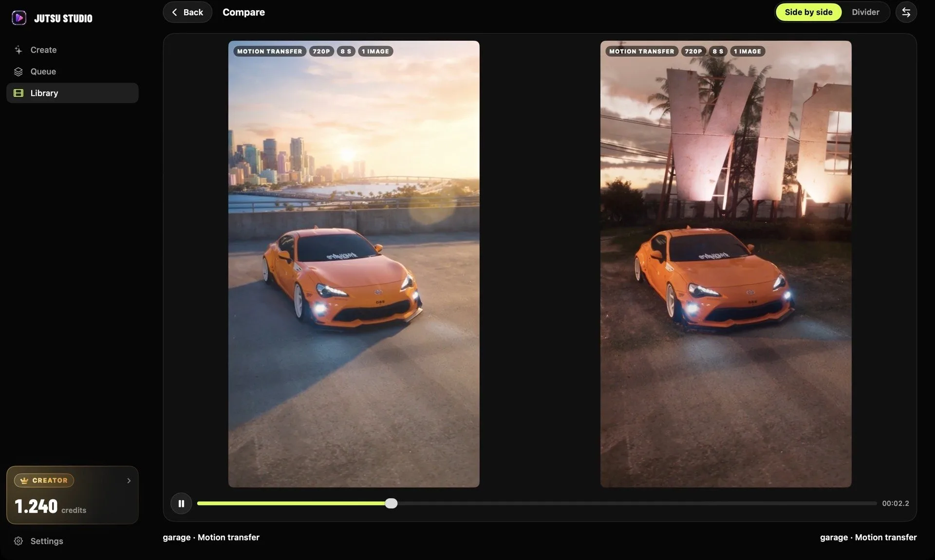Click the right video with VIC sign
Viewport: 935px width, 560px height.
click(726, 264)
